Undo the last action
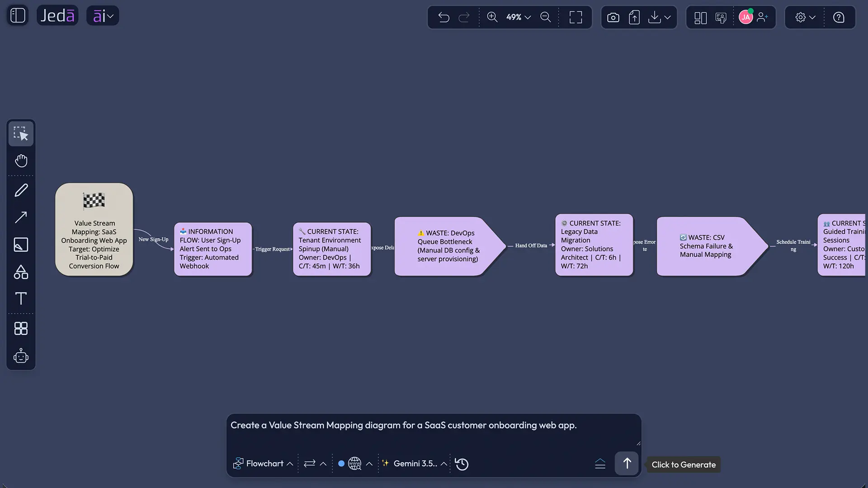Viewport: 868px width, 488px height. click(x=444, y=17)
